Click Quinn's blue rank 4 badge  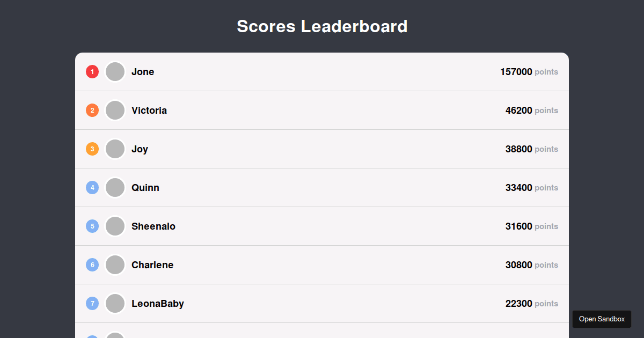tap(92, 187)
